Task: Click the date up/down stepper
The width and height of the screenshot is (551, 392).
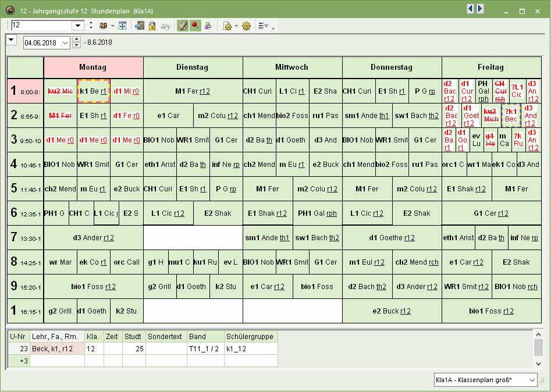Action: [77, 42]
